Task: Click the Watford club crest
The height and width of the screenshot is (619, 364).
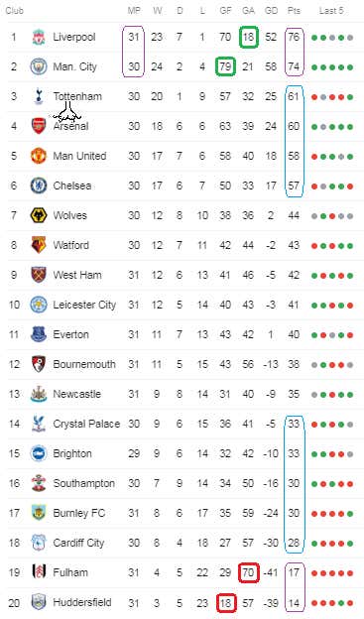Action: coord(39,245)
